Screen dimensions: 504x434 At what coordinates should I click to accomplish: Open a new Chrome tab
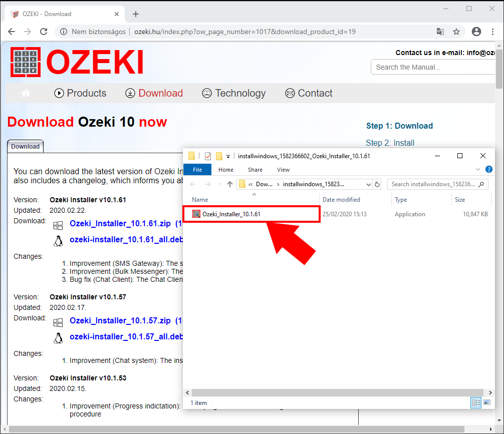click(136, 14)
